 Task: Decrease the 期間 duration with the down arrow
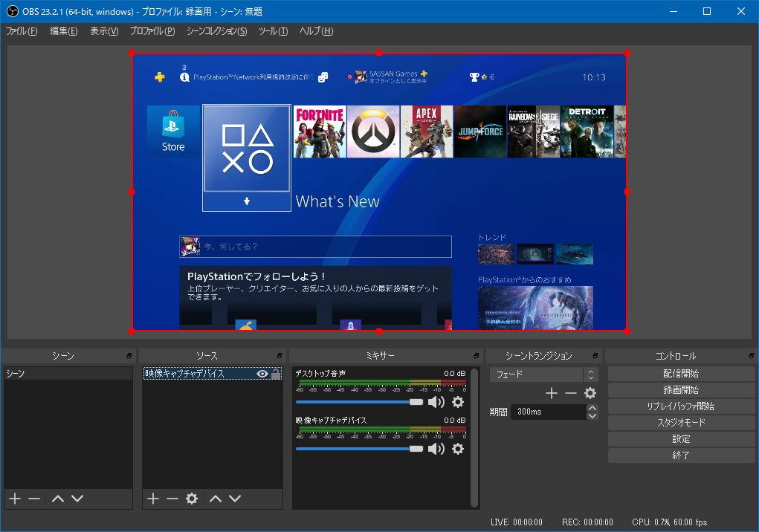click(592, 416)
